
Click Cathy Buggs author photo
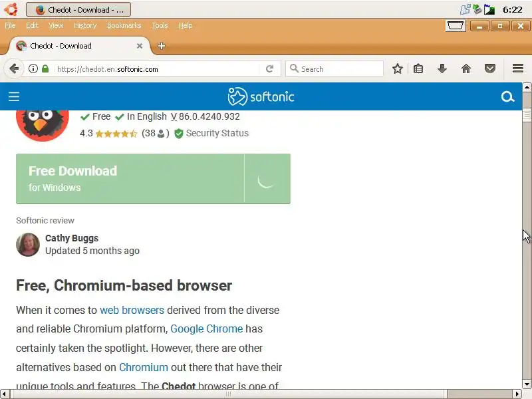28,244
